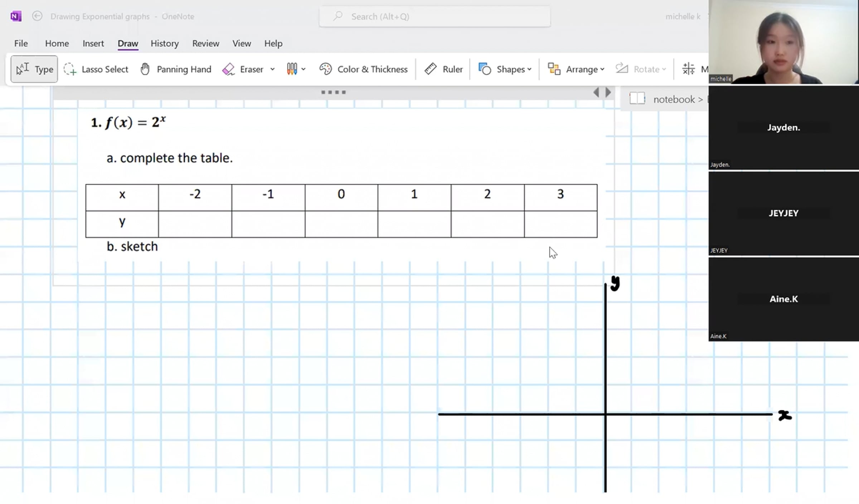Click the empty y cell under -2
The width and height of the screenshot is (859, 504).
pos(195,224)
